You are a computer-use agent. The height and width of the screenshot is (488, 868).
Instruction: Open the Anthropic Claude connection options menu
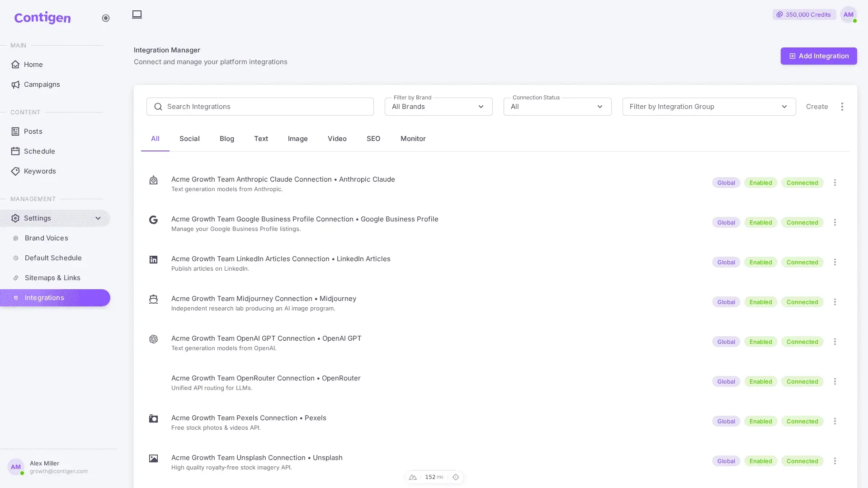(x=835, y=183)
